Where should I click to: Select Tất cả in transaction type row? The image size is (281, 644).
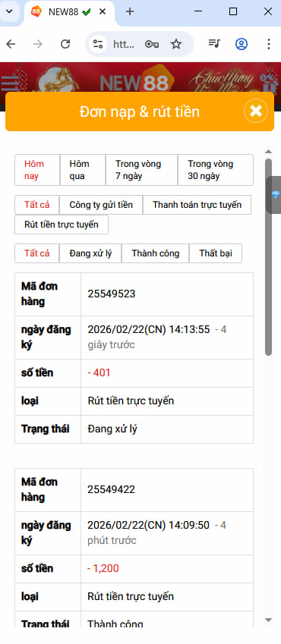click(x=37, y=205)
